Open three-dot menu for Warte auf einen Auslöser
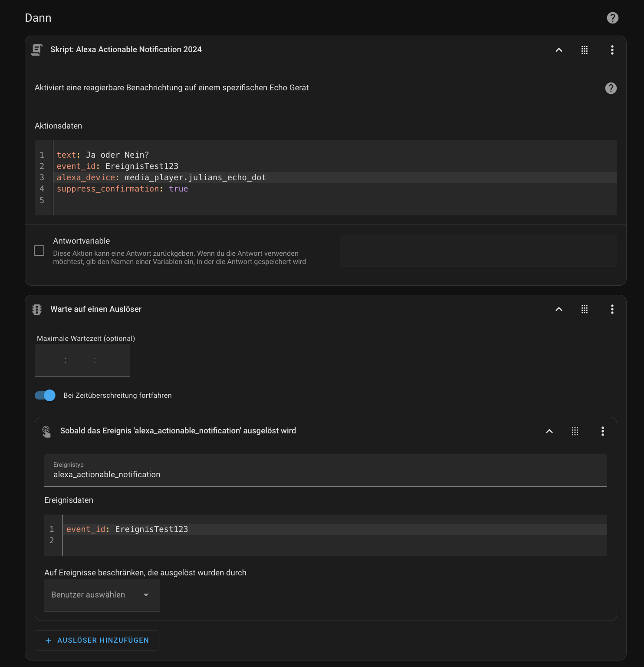This screenshot has height=667, width=644. 612,309
